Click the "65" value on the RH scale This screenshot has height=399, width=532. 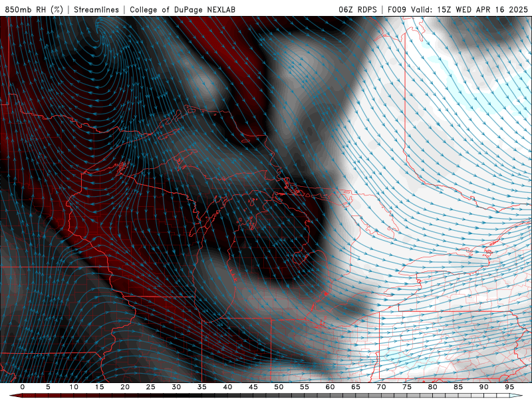tap(356, 387)
